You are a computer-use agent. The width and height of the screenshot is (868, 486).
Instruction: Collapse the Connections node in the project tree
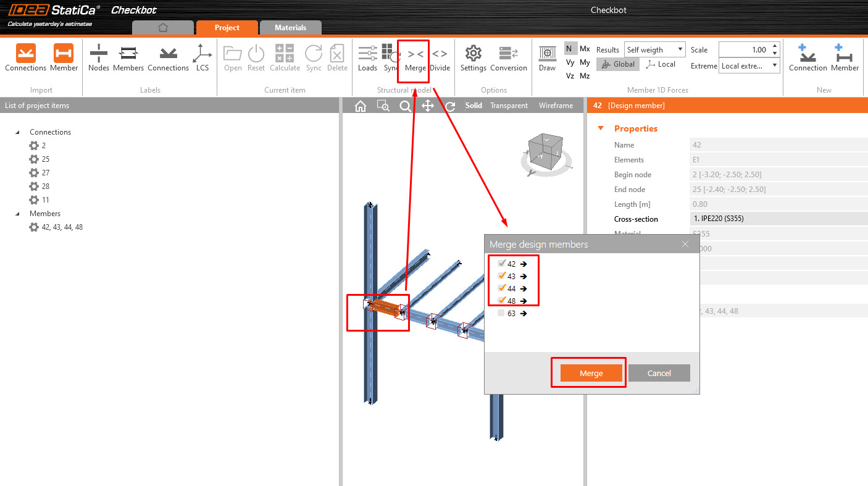pyautogui.click(x=19, y=132)
